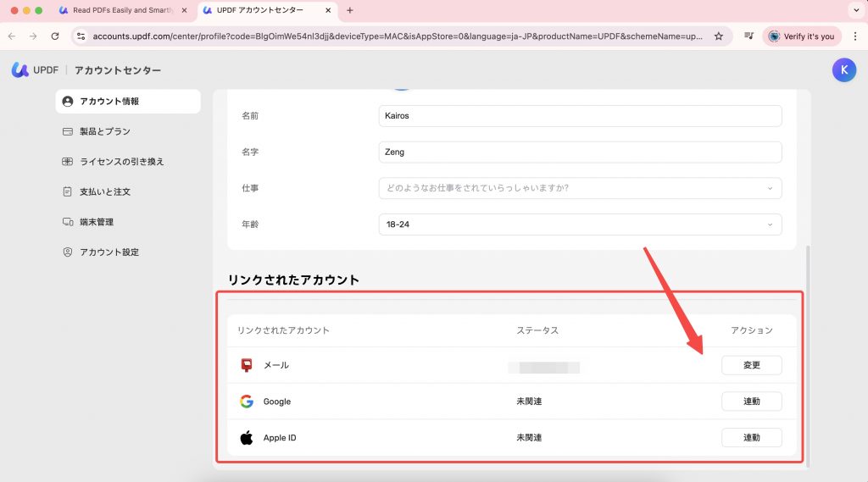The height and width of the screenshot is (482, 868).
Task: Click the mail icon in メール row
Action: [x=247, y=365]
